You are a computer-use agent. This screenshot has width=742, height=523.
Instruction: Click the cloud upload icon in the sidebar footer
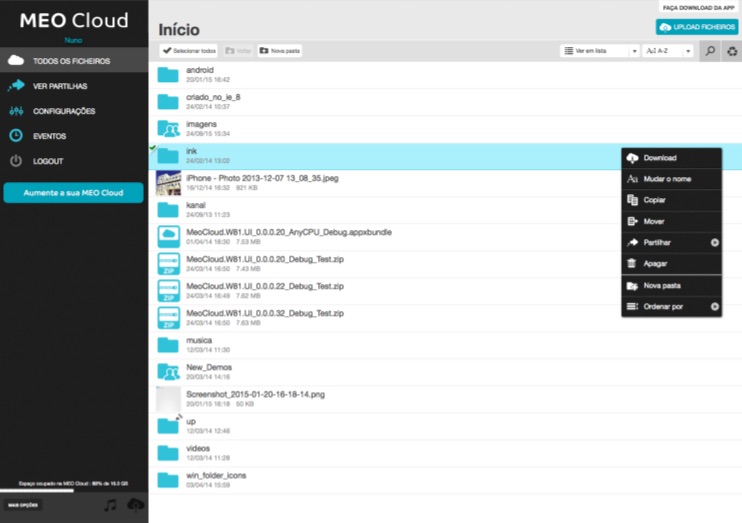136,505
